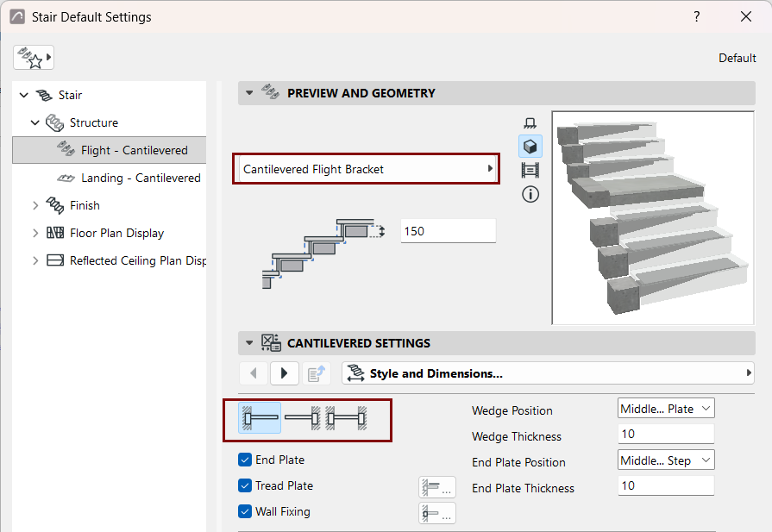772x532 pixels.
Task: Select the 2D symbol preview icon
Action: pos(530,123)
